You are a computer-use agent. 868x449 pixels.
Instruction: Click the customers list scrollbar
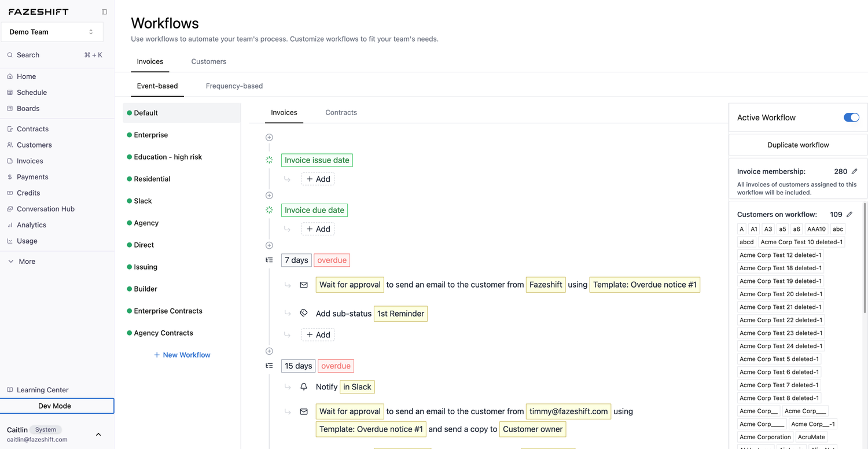tap(865, 258)
